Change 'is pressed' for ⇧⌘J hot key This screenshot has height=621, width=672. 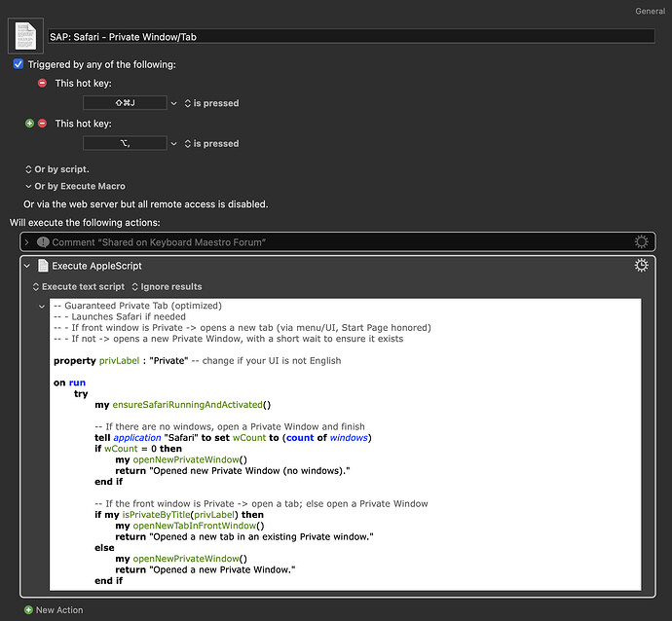[211, 103]
